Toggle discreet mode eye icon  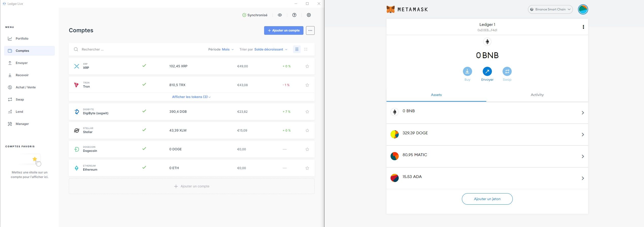(280, 15)
